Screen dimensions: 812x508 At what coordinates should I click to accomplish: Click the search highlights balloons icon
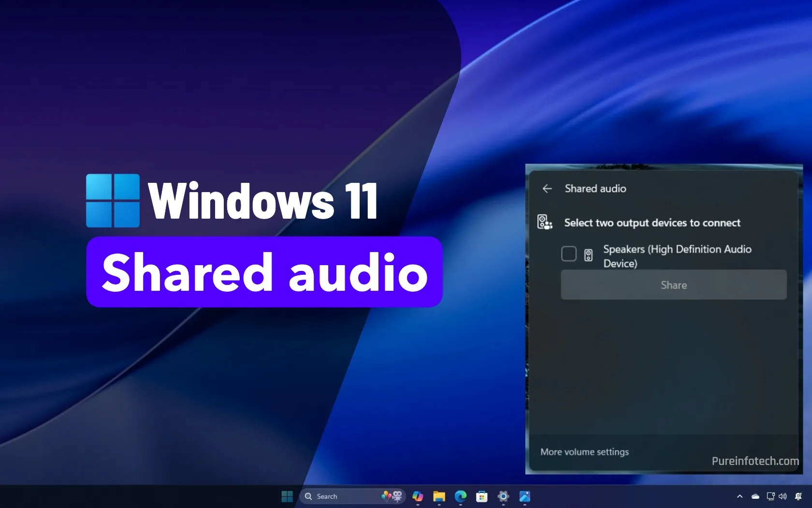392,496
